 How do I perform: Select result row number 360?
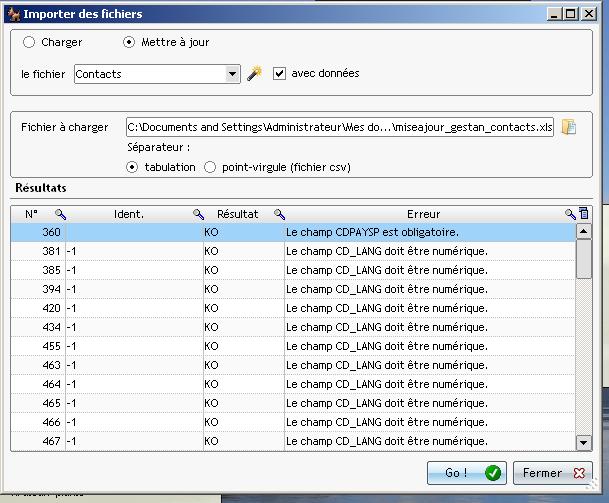(293, 232)
